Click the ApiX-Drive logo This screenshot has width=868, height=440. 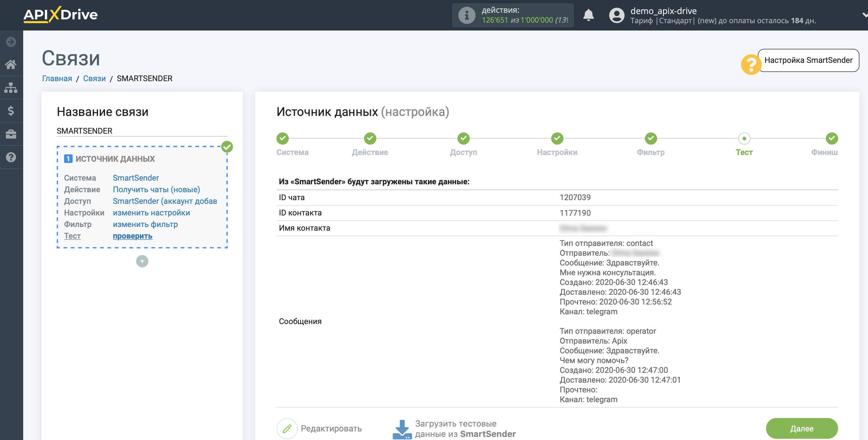click(61, 15)
